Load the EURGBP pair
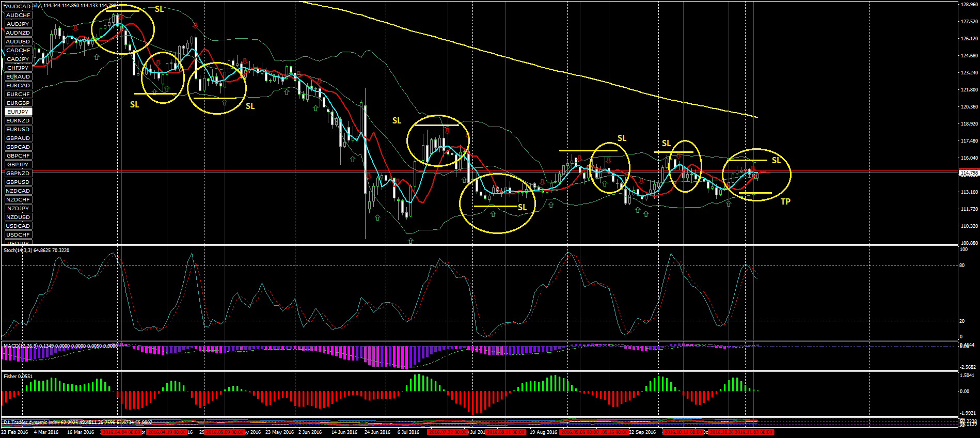Viewport: 980px width, 438px height. [x=18, y=103]
